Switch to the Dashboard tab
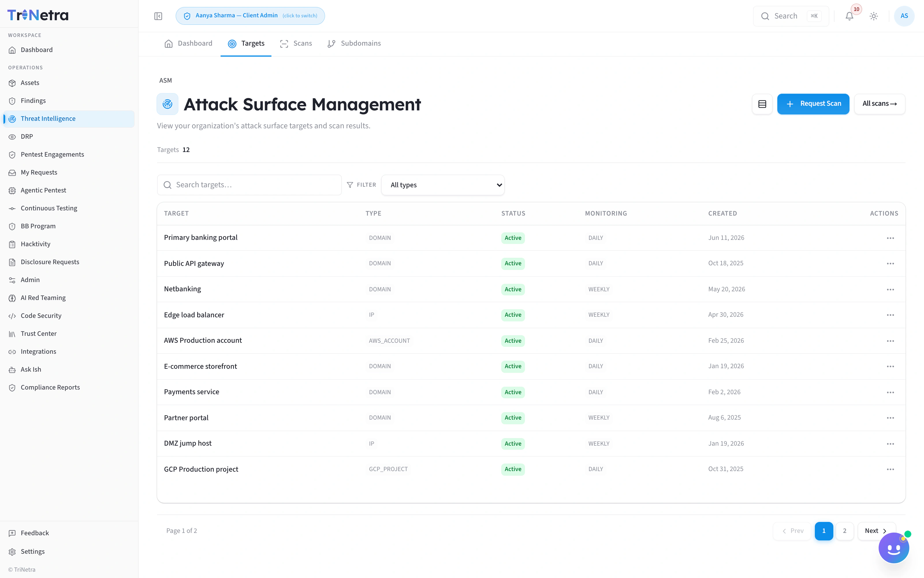The image size is (924, 578). [x=188, y=44]
